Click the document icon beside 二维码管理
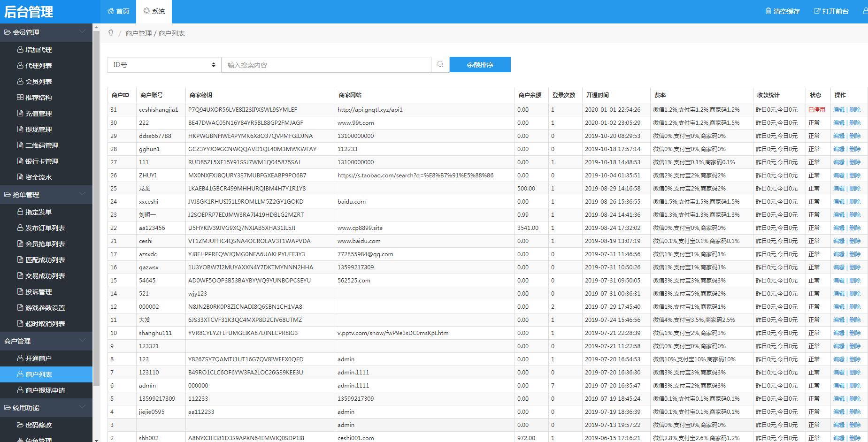 point(20,145)
